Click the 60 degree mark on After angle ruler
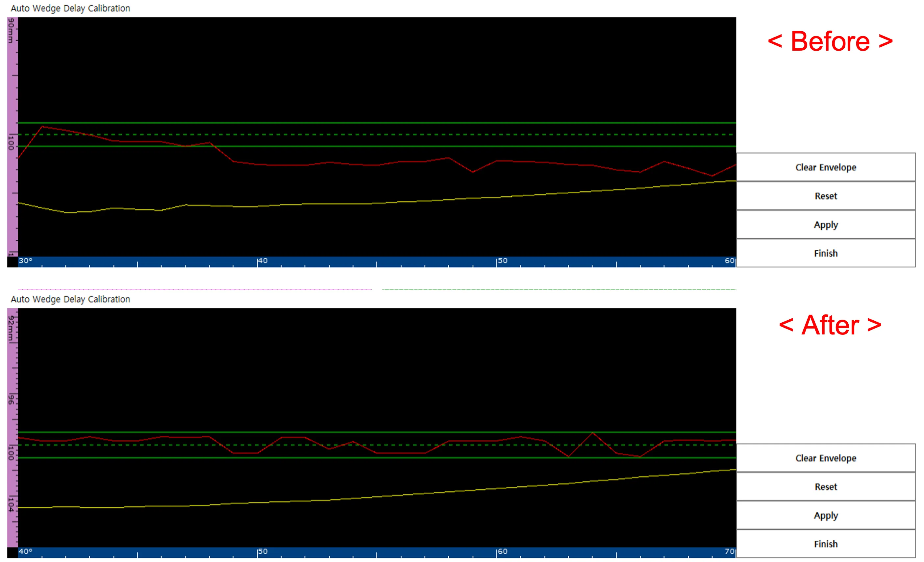Screen dimensions: 924x562 503,551
